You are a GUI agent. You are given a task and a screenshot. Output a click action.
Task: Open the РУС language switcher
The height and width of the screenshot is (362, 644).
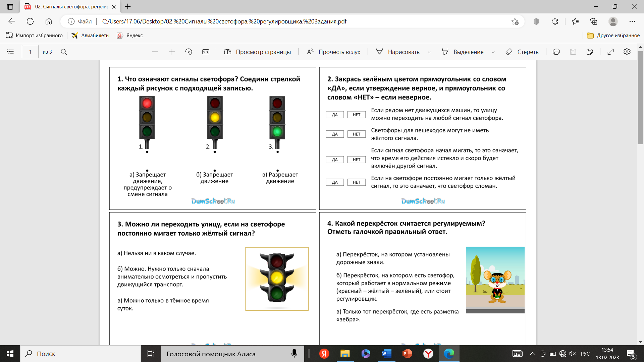585,354
